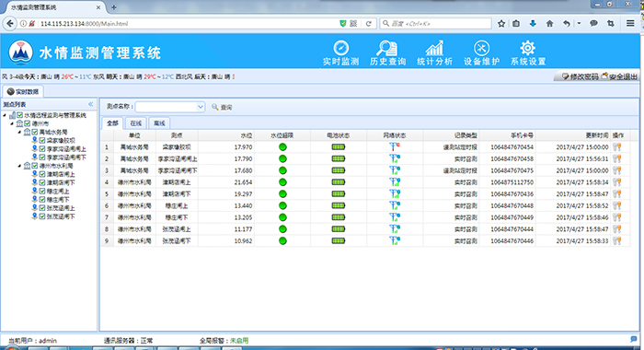Uncheck the 穆庄闸下 station checkbox
The height and width of the screenshot is (350, 644).
(x=42, y=200)
